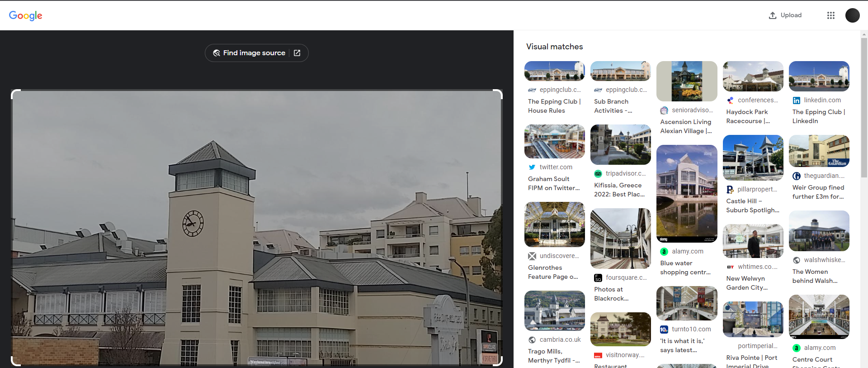This screenshot has height=368, width=868.
Task: Click the second eppingclub favicon above Sub Branch Activities
Action: [598, 90]
